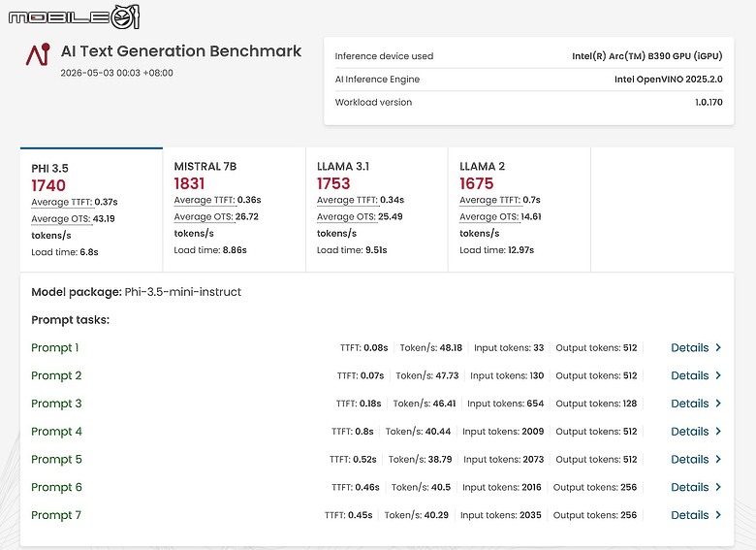Open the LLAMA 3.1 tab
The height and width of the screenshot is (550, 756).
[377, 210]
